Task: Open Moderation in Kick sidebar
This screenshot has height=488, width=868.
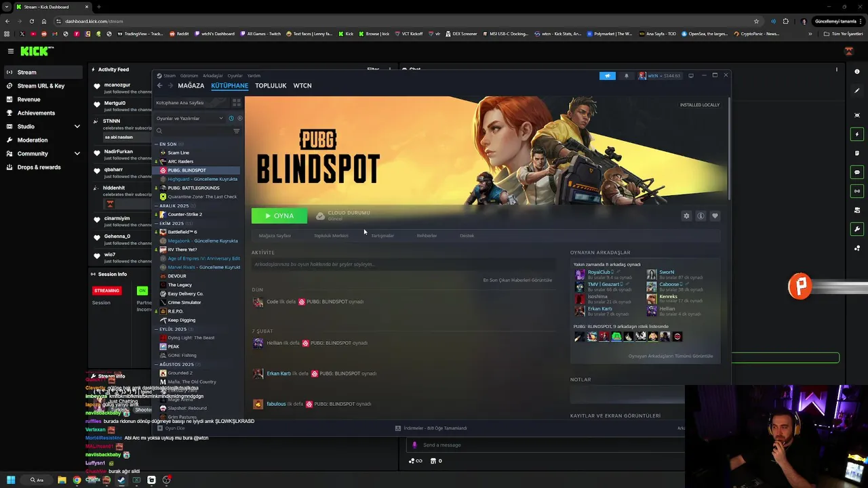Action: click(43, 140)
